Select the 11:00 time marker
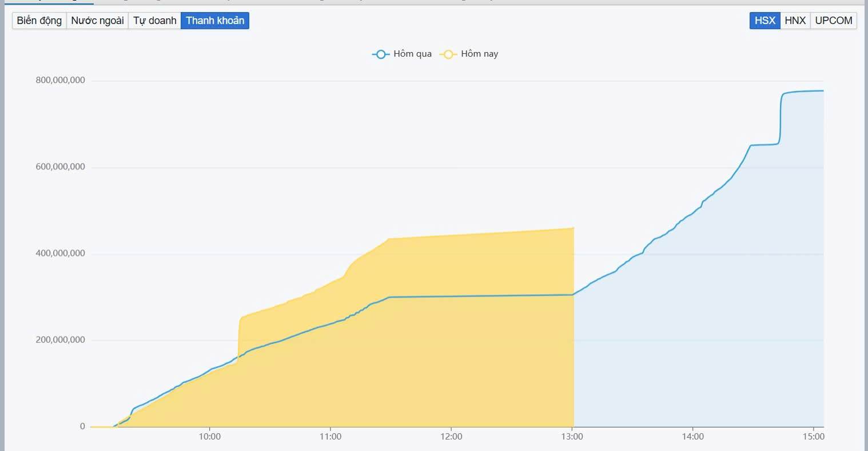 (x=331, y=437)
